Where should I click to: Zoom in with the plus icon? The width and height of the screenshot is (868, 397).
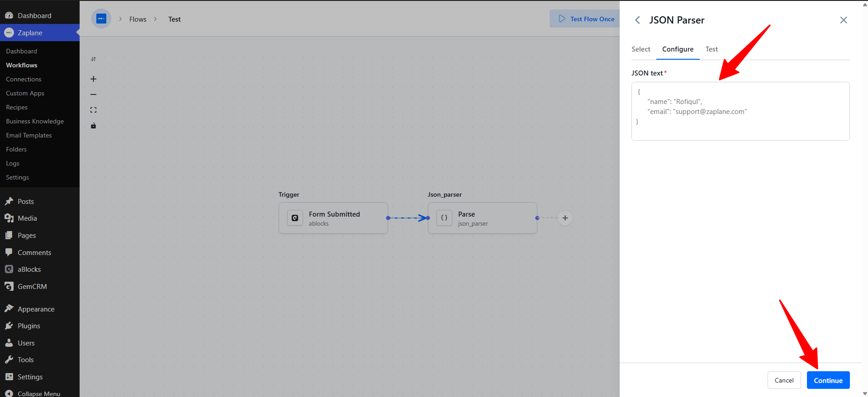pos(93,79)
